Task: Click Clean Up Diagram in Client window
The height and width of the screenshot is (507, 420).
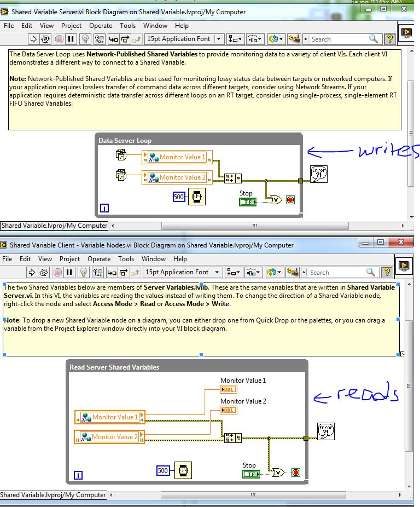Action: (x=293, y=272)
